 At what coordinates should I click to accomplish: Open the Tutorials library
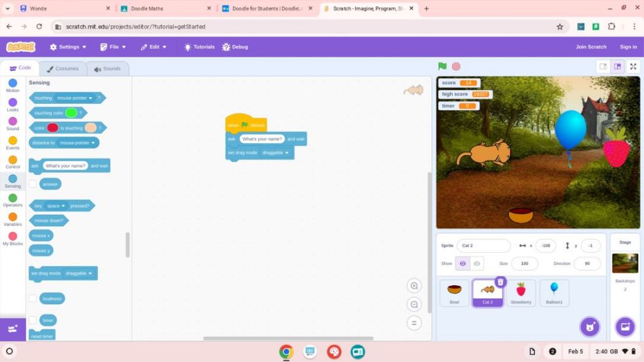pyautogui.click(x=199, y=47)
